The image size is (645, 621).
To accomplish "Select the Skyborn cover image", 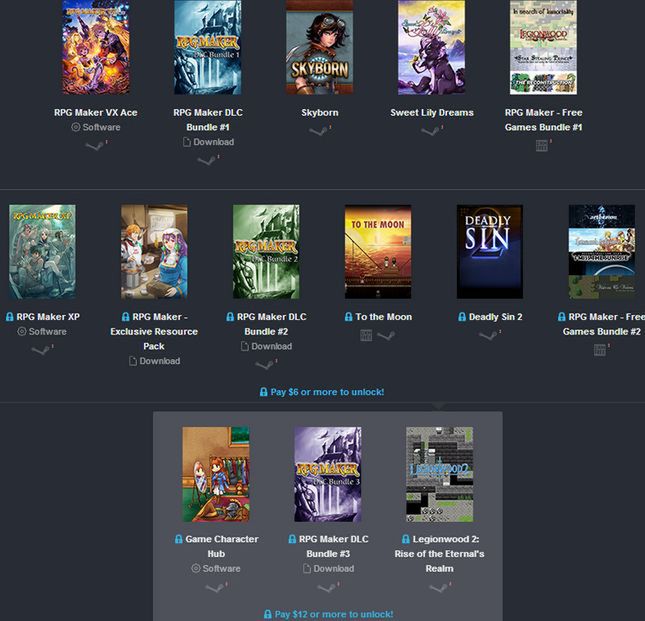I will 320,47.
